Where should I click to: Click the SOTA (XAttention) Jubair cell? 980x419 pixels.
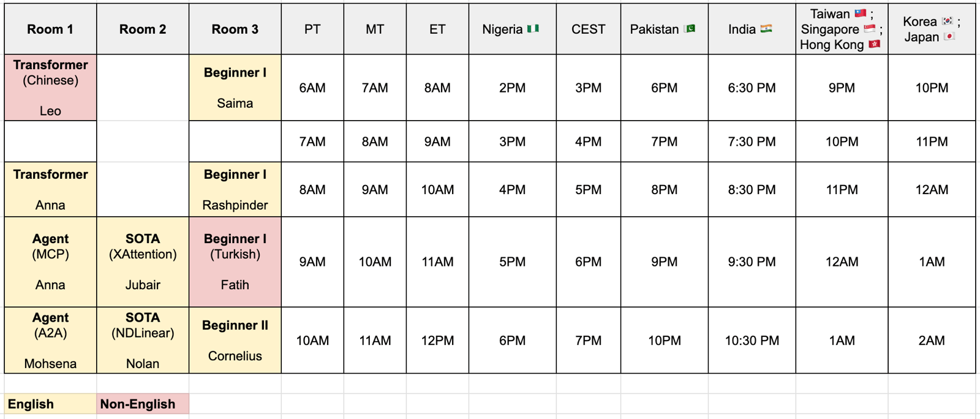143,262
